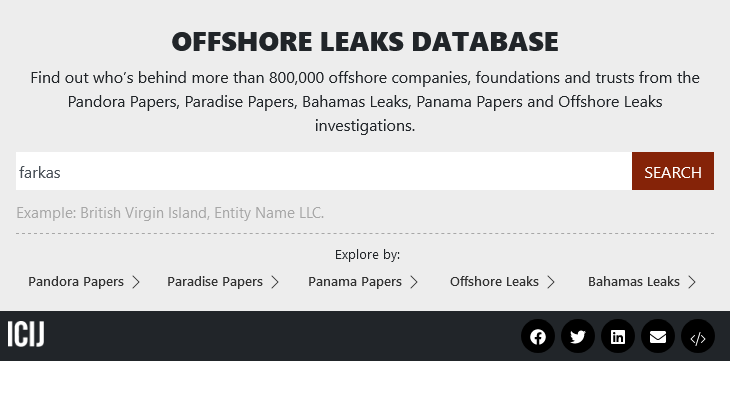Click chevron next to Offshore Leaks

(551, 282)
